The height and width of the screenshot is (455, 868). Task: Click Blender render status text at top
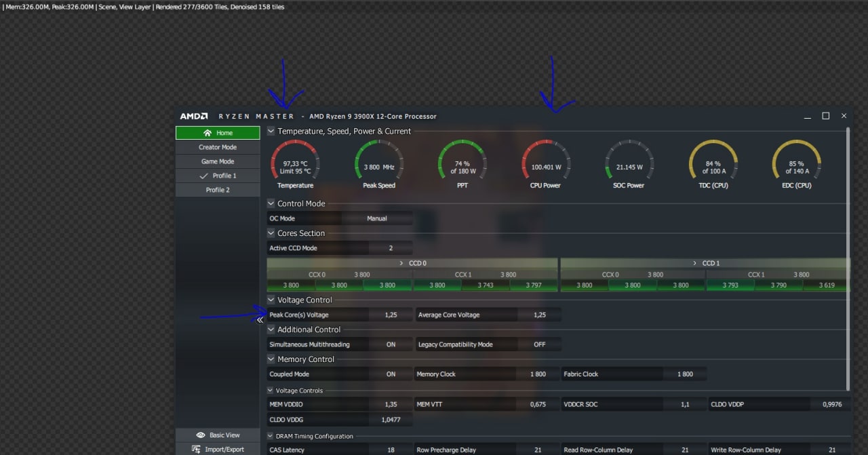[x=144, y=7]
